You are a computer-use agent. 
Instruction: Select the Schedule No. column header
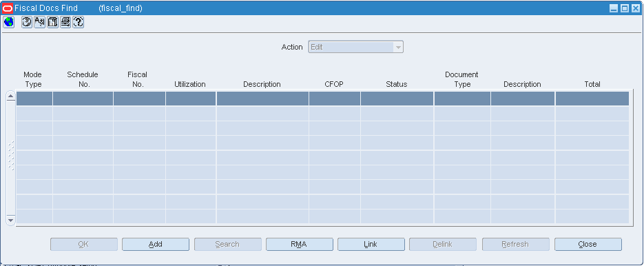[x=83, y=79]
